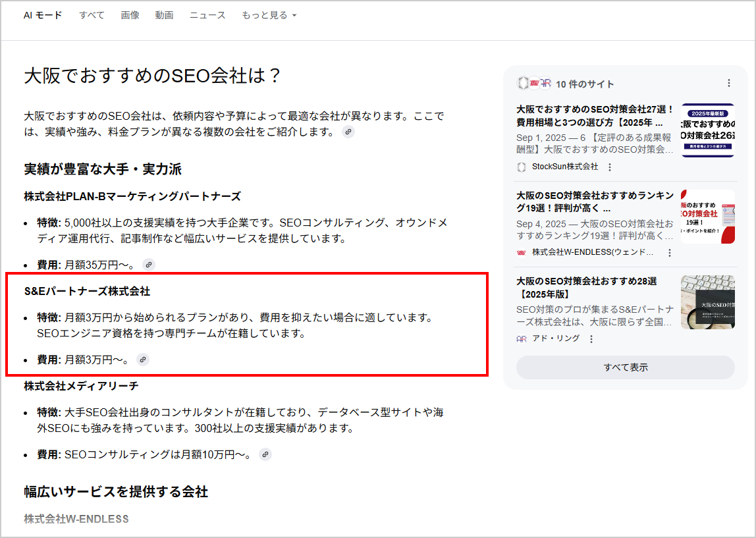Open options menu beside 株式会社W-ENDLESS source
This screenshot has width=756, height=538.
point(670,253)
